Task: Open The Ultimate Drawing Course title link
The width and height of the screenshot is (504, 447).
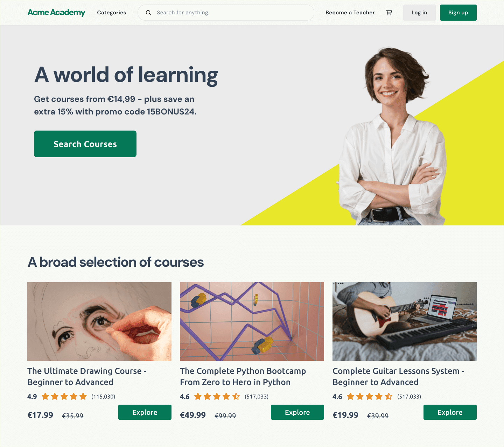Action: click(x=87, y=377)
